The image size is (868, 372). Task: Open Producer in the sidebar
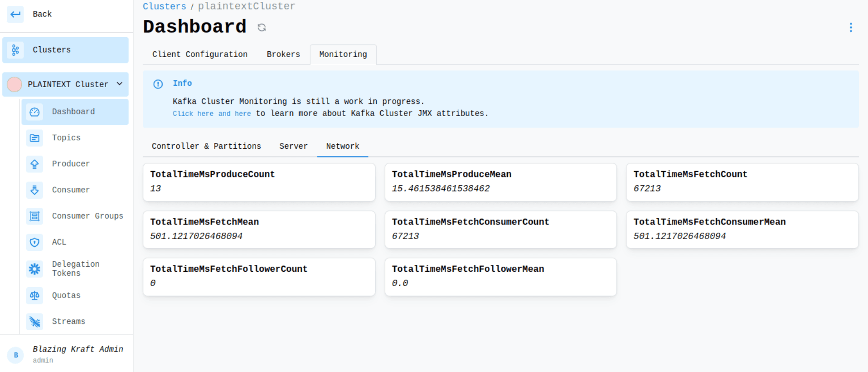click(x=75, y=164)
